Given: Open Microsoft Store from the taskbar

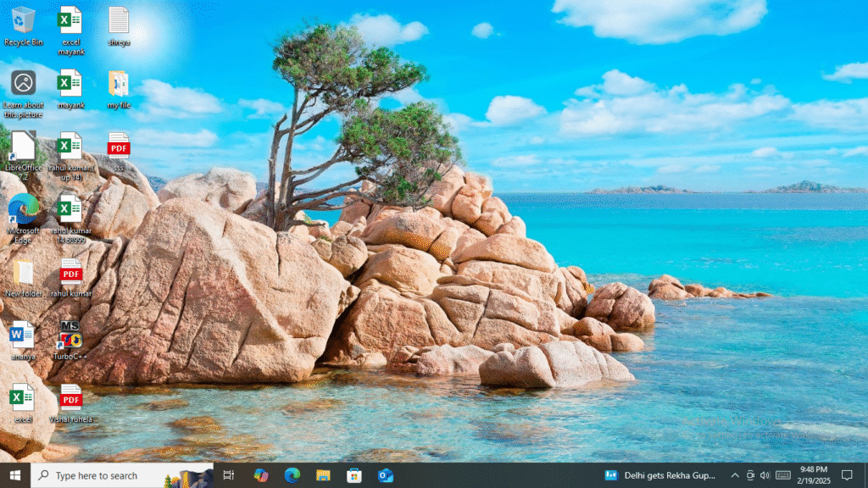Looking at the screenshot, I should click(354, 475).
